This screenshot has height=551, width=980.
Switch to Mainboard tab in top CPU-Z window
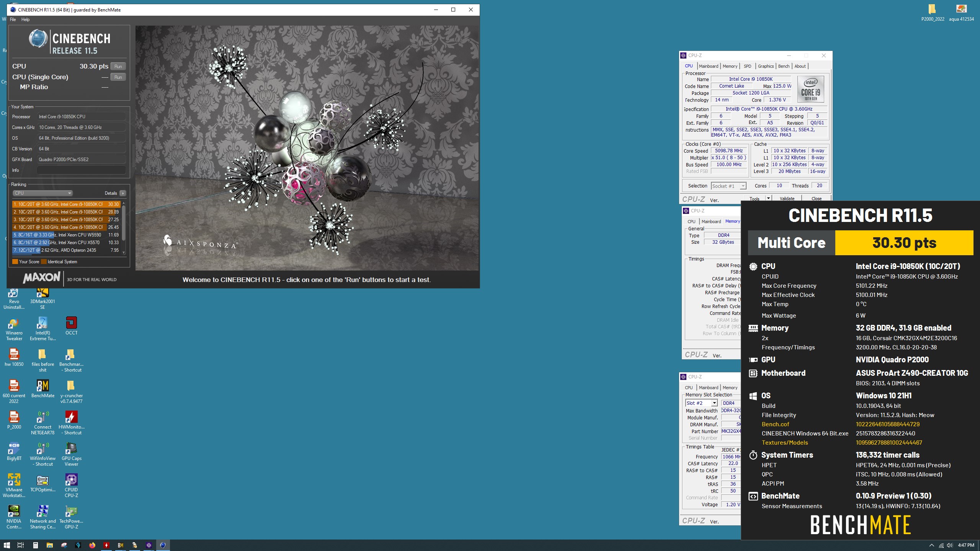[708, 66]
